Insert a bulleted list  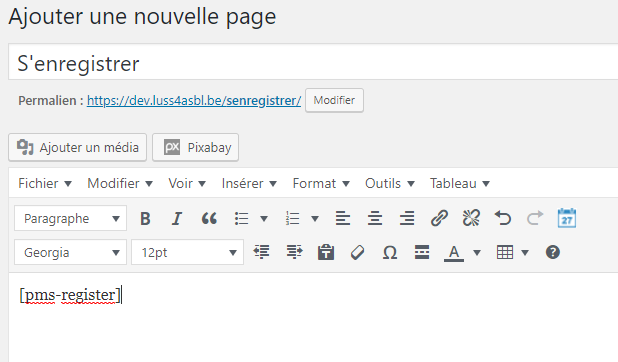click(241, 218)
